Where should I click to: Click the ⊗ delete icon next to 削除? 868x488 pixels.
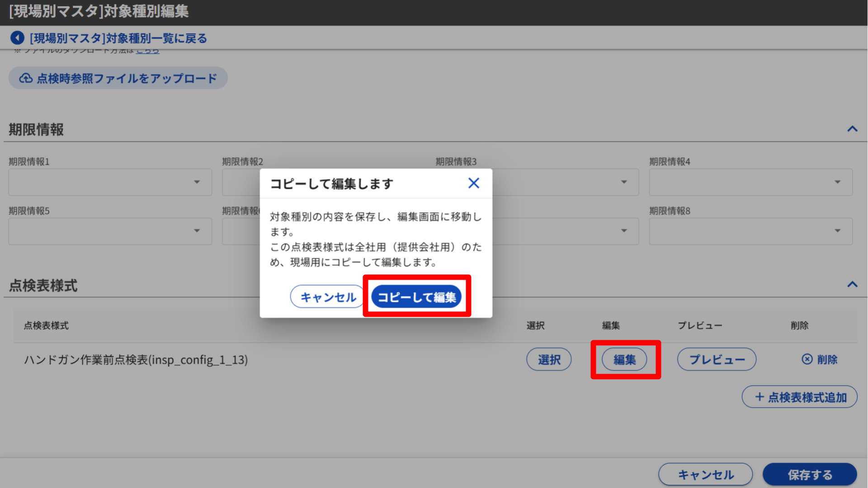[x=807, y=359]
